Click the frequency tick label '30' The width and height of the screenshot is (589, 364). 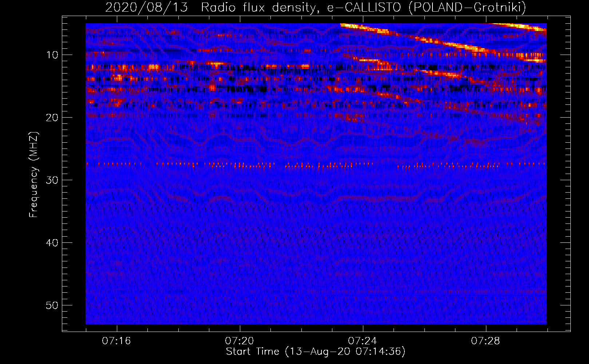coord(52,180)
